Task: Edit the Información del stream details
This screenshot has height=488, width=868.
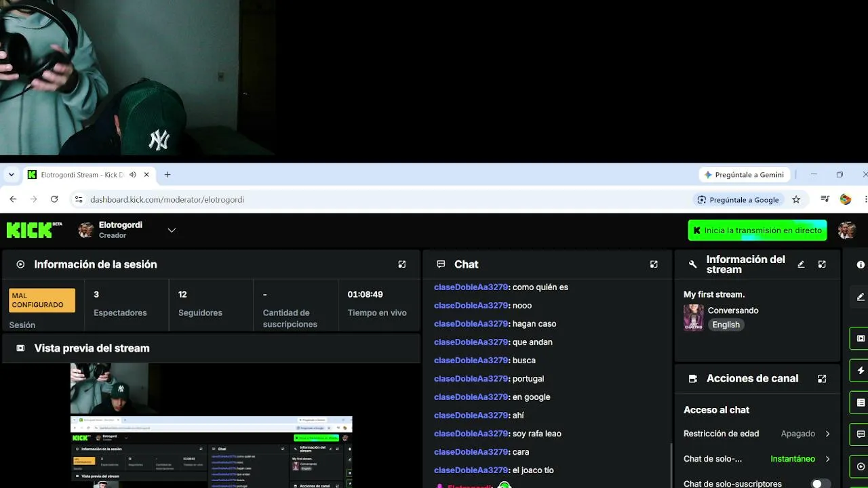Action: [801, 264]
